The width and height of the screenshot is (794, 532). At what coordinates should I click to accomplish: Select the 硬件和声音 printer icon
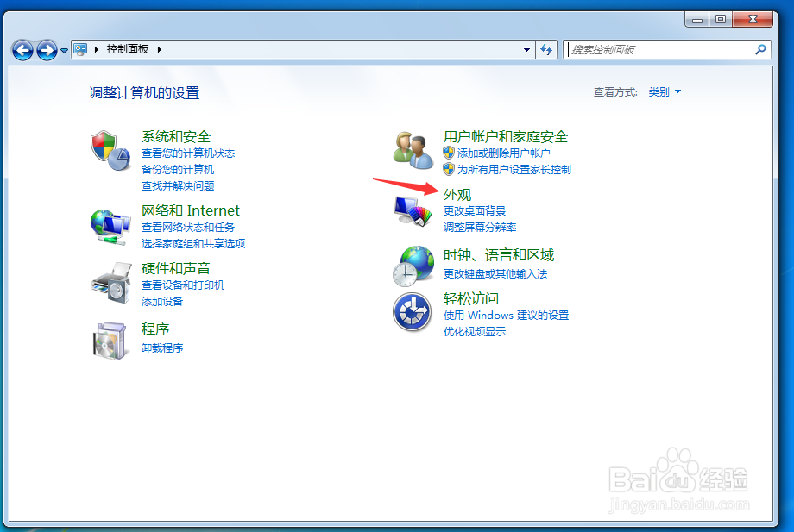[110, 284]
